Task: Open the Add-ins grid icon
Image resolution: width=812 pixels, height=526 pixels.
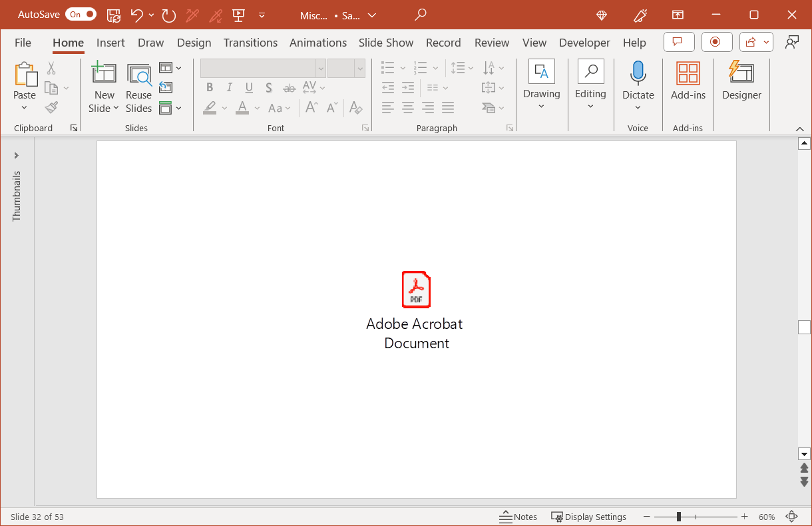Action: [688, 73]
